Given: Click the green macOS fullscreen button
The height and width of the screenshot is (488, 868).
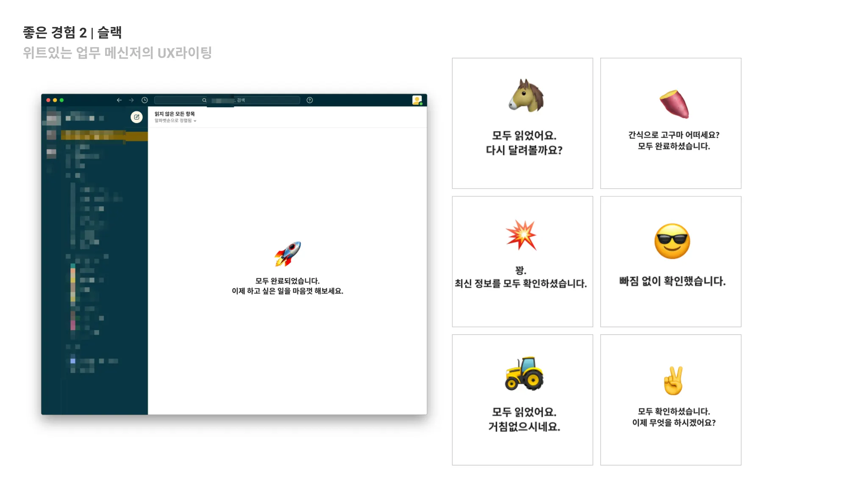Looking at the screenshot, I should (x=62, y=100).
